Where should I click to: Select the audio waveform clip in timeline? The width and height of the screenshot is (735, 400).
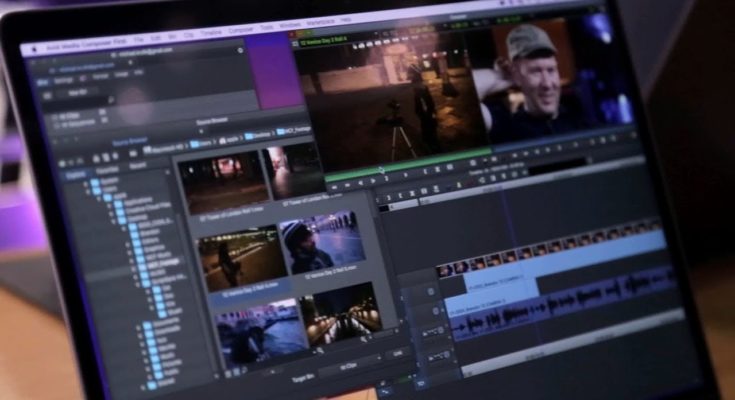point(562,302)
